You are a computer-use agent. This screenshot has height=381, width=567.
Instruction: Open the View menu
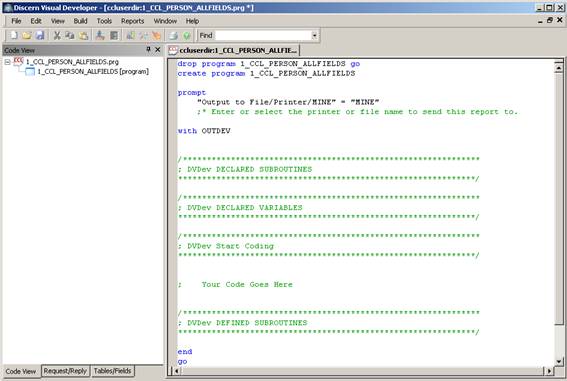click(x=57, y=21)
